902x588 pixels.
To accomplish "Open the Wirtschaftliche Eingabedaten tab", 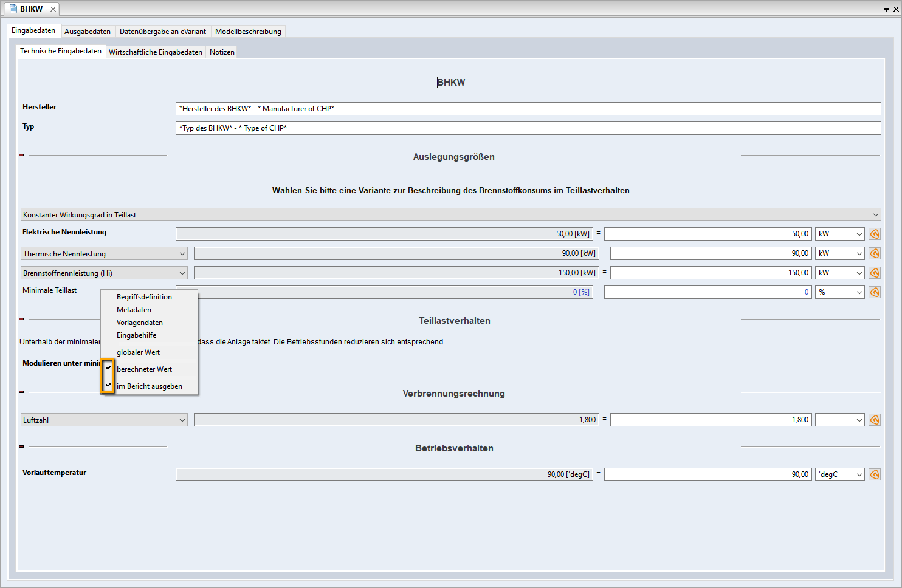I will click(156, 52).
